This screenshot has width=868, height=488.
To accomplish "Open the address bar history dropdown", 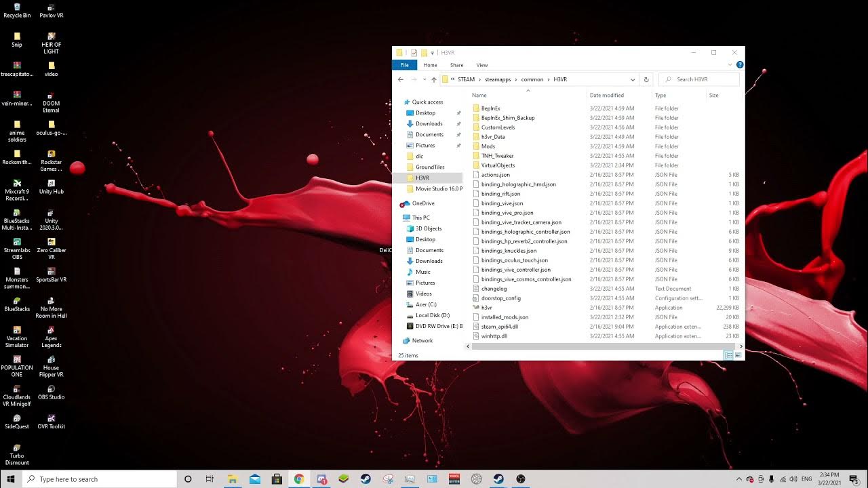I will point(633,79).
